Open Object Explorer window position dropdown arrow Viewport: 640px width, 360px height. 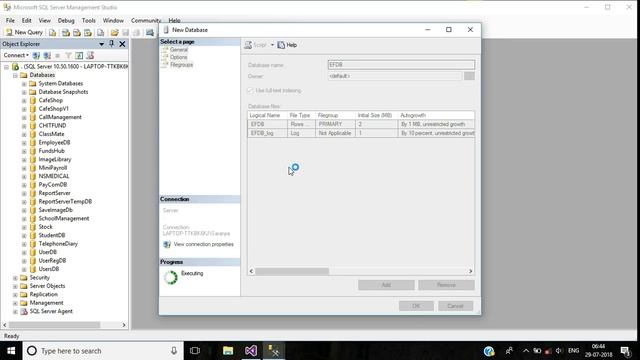pos(101,44)
